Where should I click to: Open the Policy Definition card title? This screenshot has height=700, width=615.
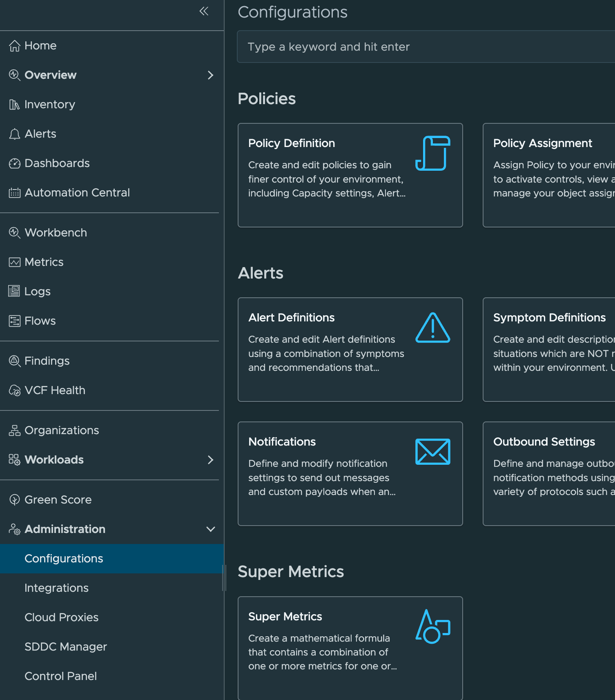pyautogui.click(x=292, y=143)
